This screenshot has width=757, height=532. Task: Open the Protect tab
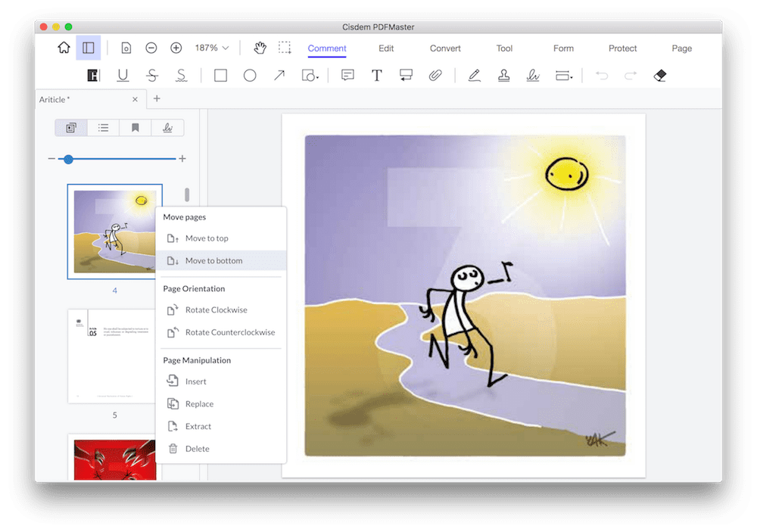[622, 48]
